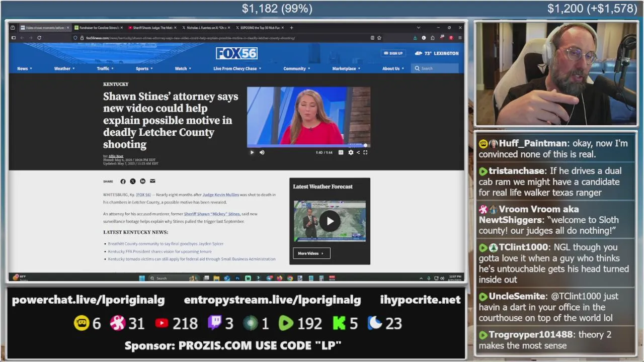Expand the Weather menu dropdown
Image resolution: width=644 pixels, height=362 pixels.
tap(64, 68)
